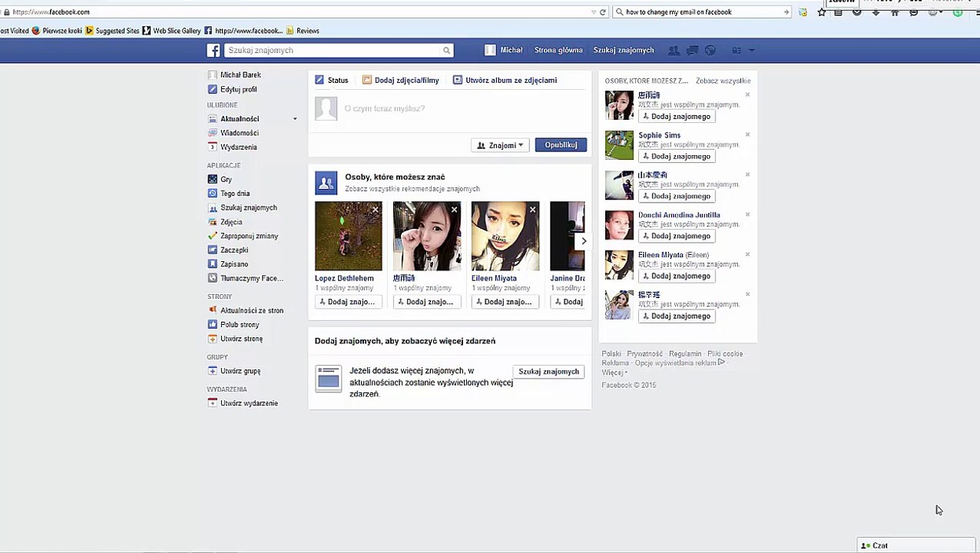Open messages icon in blue bar
Screen dimensions: 980x553
[x=692, y=50]
